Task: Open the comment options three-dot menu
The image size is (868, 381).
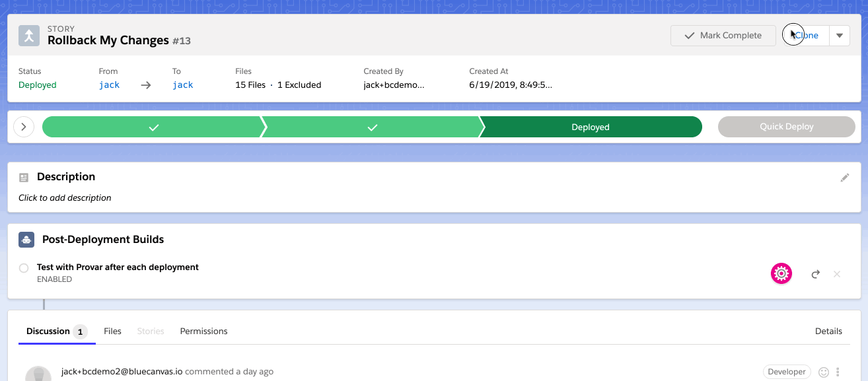Action: point(838,372)
